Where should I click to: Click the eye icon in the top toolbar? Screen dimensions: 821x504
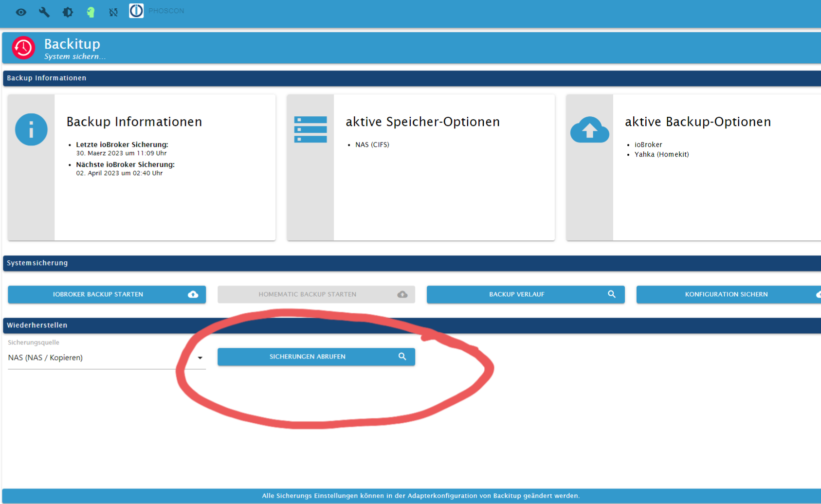21,12
